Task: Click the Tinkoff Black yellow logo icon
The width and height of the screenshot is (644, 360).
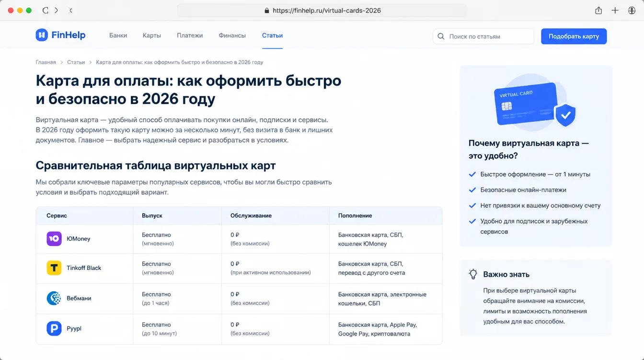Action: (x=54, y=268)
